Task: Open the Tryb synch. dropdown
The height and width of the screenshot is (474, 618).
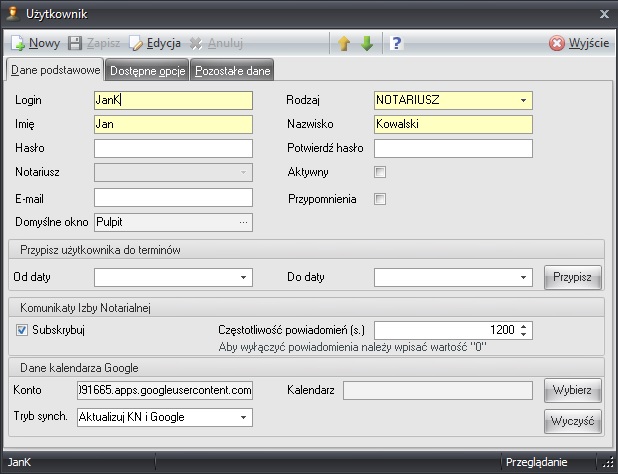Action: tap(243, 417)
